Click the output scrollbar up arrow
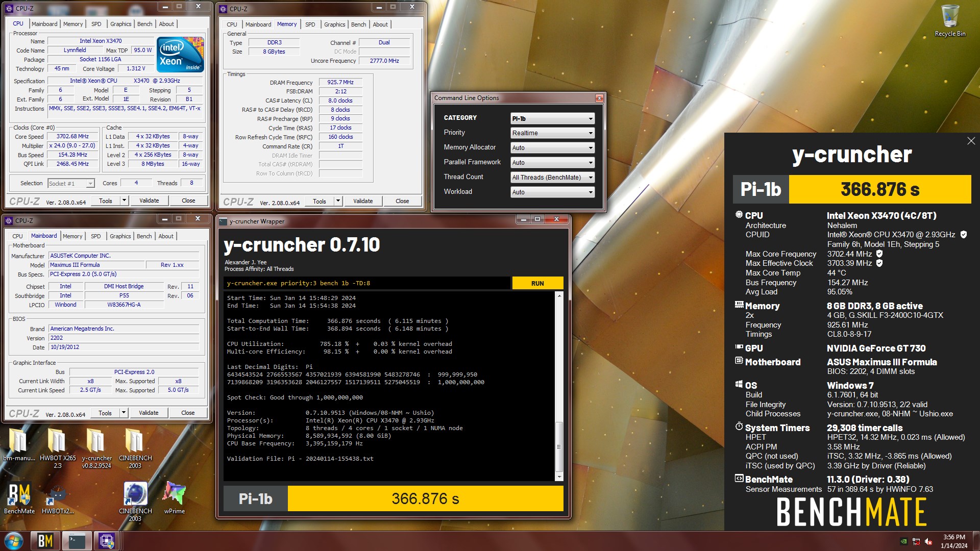The image size is (980, 551). (x=559, y=296)
